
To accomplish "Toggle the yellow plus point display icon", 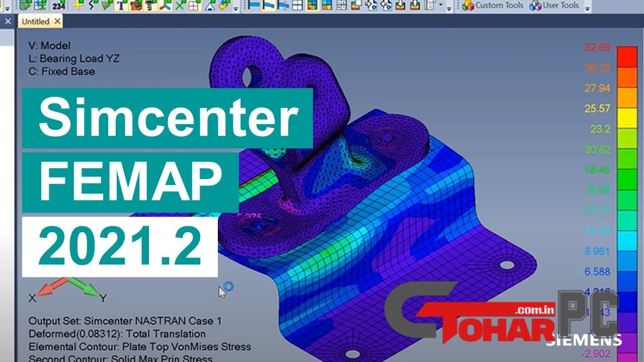I will click(77, 6).
